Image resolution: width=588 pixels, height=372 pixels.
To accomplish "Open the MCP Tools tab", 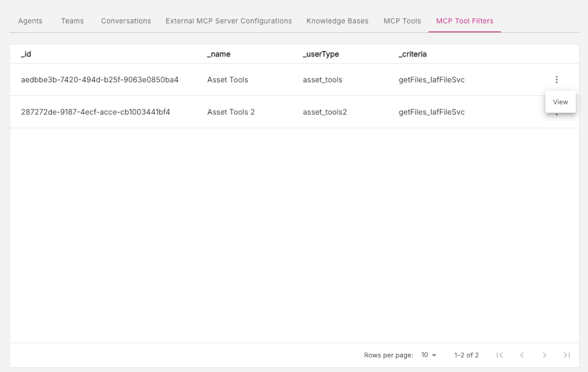I will 402,21.
